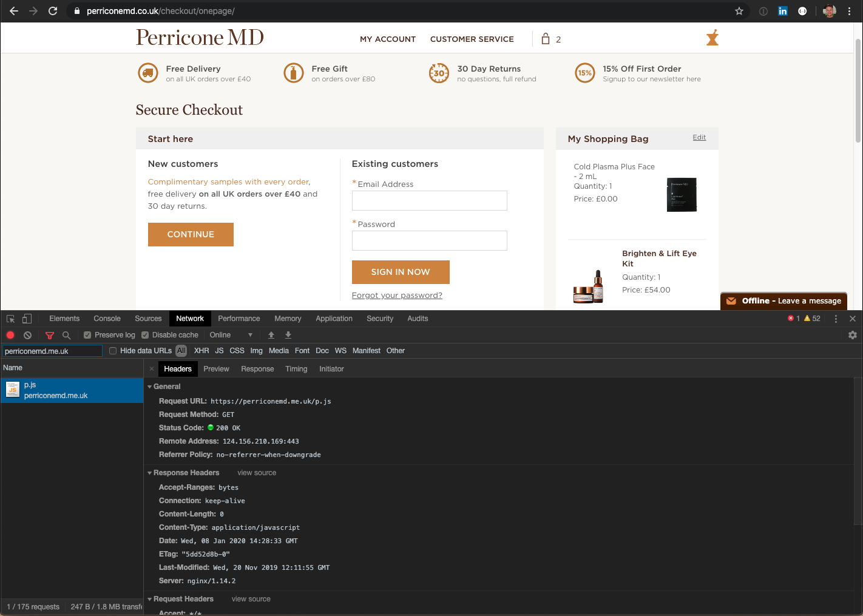Open Network settings gear

[x=853, y=335]
